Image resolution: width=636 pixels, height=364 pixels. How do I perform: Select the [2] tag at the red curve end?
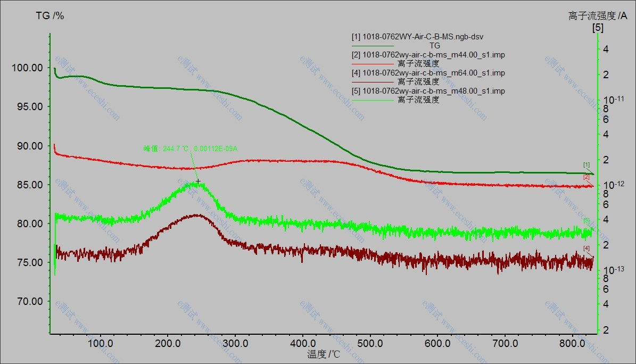(x=586, y=177)
